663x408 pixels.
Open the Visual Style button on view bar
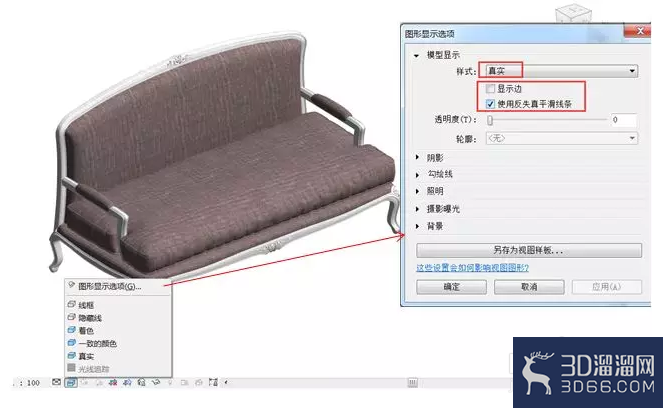71,383
